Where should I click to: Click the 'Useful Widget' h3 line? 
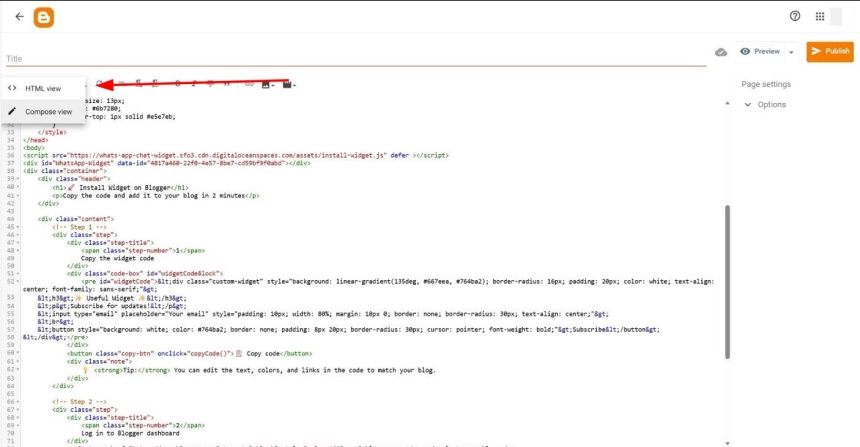point(112,298)
